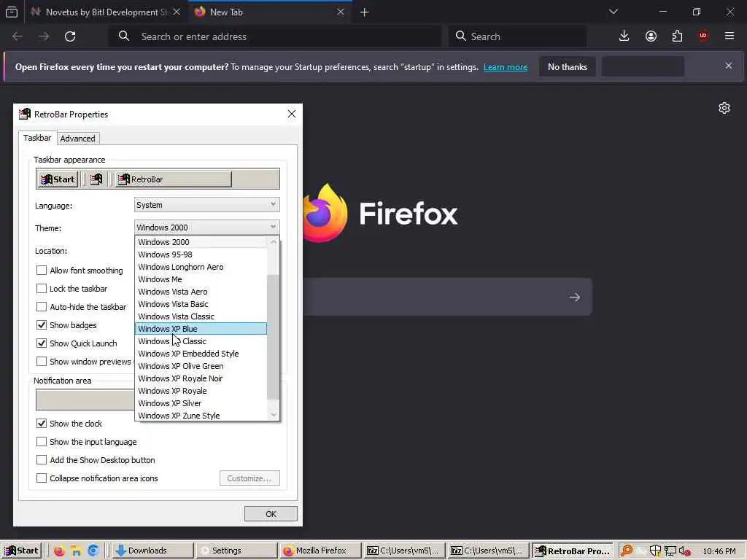Screen dimensions: 747x560
Task: Enable Show window previews checkbox
Action: click(42, 362)
